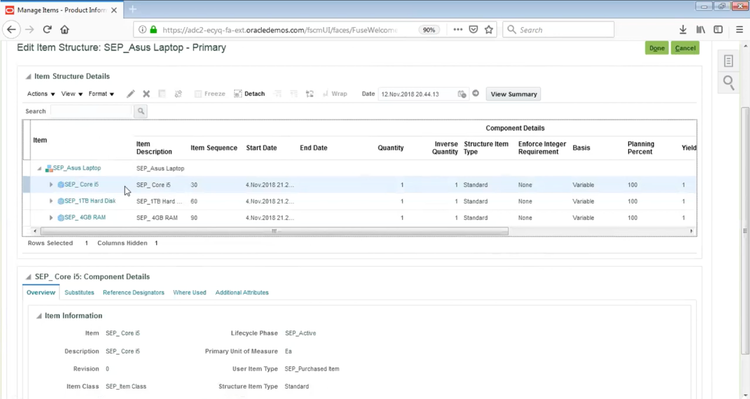Click the browser Search box
The width and height of the screenshot is (750, 399).
[558, 30]
